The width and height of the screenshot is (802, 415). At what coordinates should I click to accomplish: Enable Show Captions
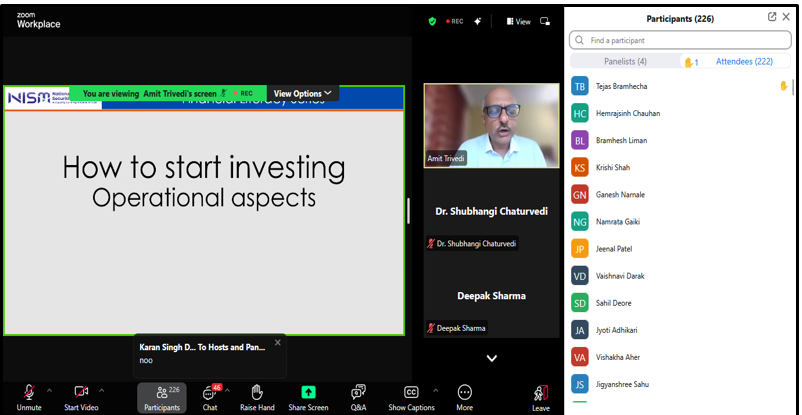[x=411, y=391]
